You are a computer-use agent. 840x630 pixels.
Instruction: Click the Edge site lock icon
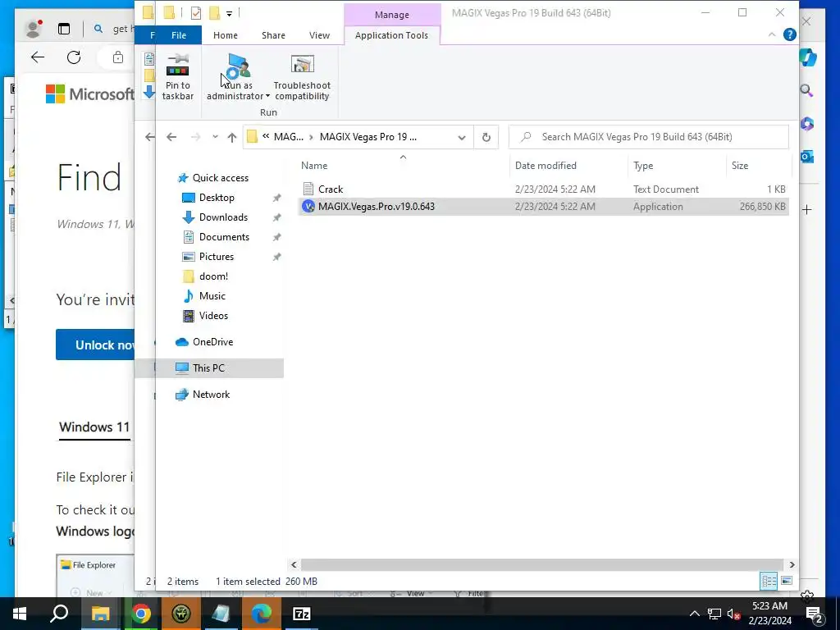[118, 57]
